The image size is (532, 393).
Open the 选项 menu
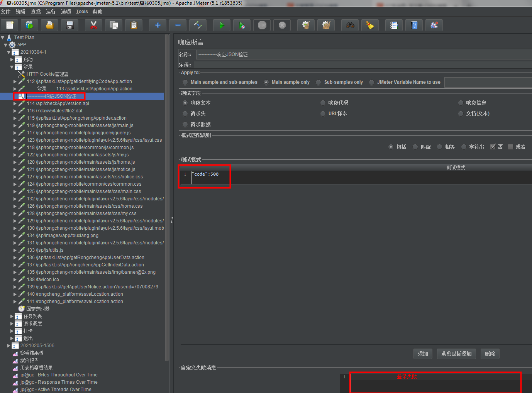(66, 12)
